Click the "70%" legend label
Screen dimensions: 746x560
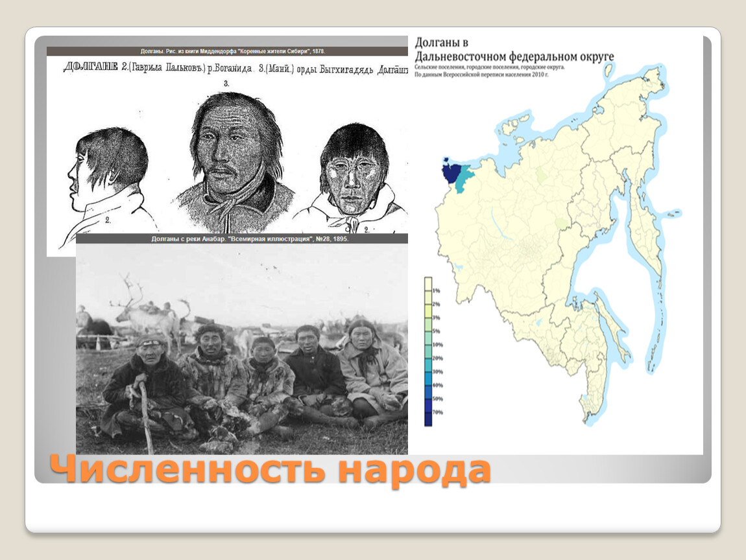click(438, 412)
